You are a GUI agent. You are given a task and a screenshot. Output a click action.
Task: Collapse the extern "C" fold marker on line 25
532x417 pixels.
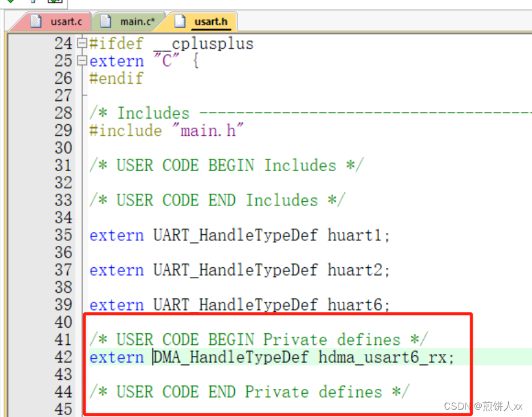tap(81, 61)
